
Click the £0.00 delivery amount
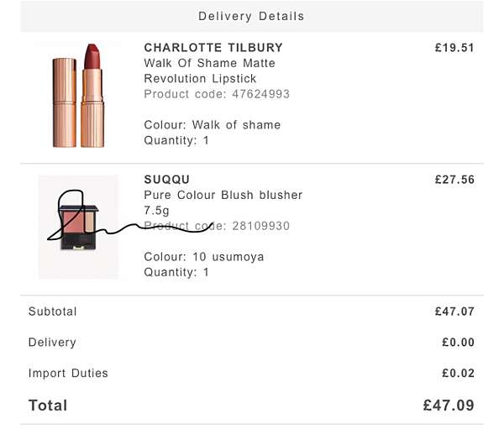458,343
